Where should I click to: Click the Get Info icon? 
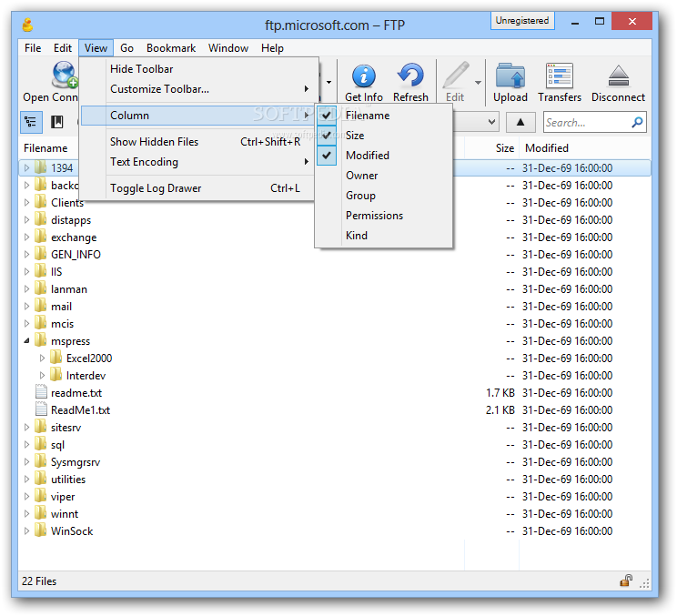[x=364, y=76]
